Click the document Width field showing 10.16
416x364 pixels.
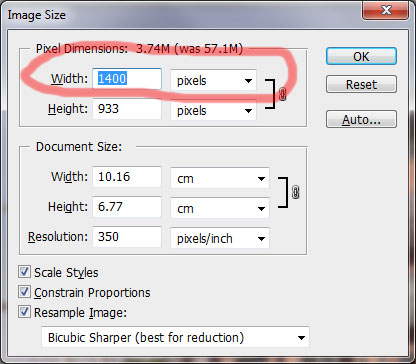(127, 177)
